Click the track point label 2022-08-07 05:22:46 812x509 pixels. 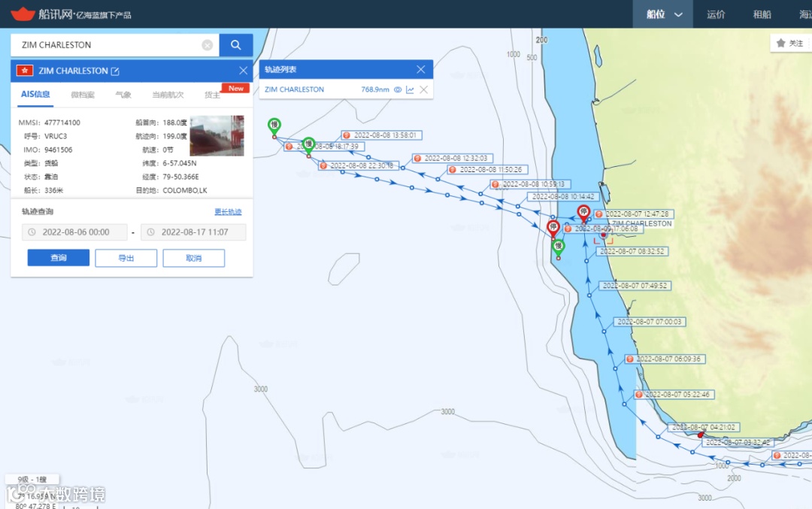point(674,395)
